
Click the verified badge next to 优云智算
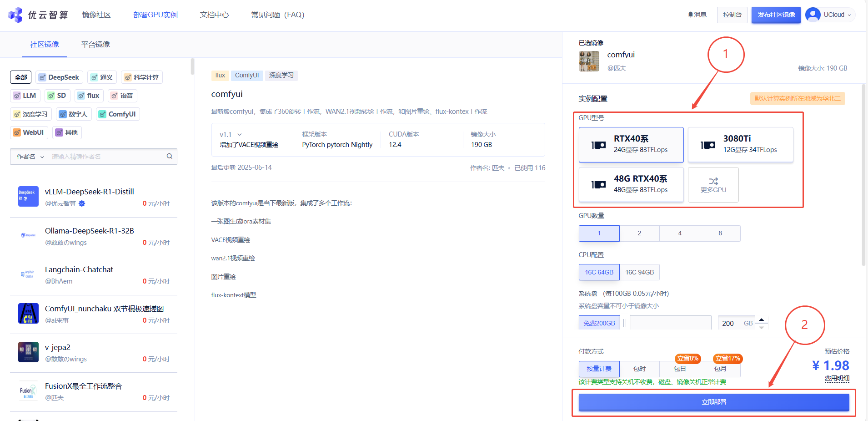(82, 203)
